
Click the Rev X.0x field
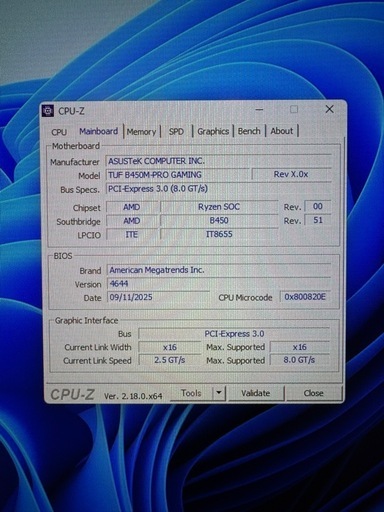(x=291, y=174)
